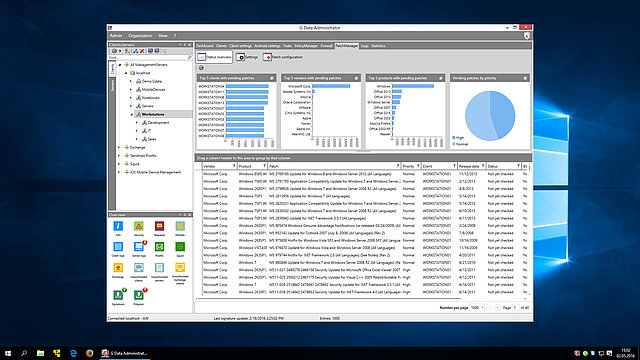
Task: Click the red X delete icon in tree toolbar
Action: [142, 51]
